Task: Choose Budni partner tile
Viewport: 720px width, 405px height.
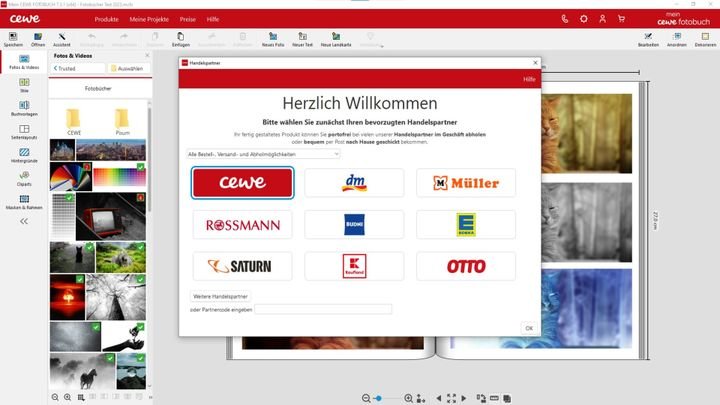Action: point(354,225)
